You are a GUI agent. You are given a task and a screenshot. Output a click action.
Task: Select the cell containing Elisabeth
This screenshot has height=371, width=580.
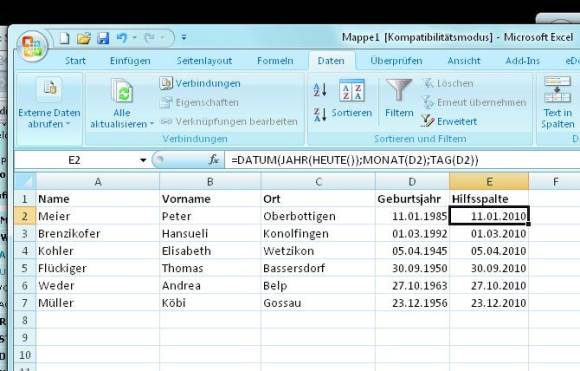[x=210, y=251]
